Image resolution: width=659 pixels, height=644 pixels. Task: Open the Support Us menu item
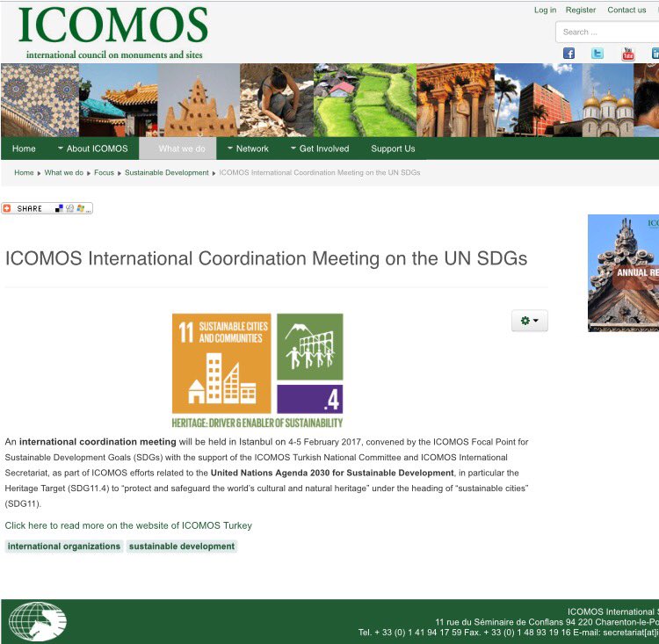[x=393, y=148]
